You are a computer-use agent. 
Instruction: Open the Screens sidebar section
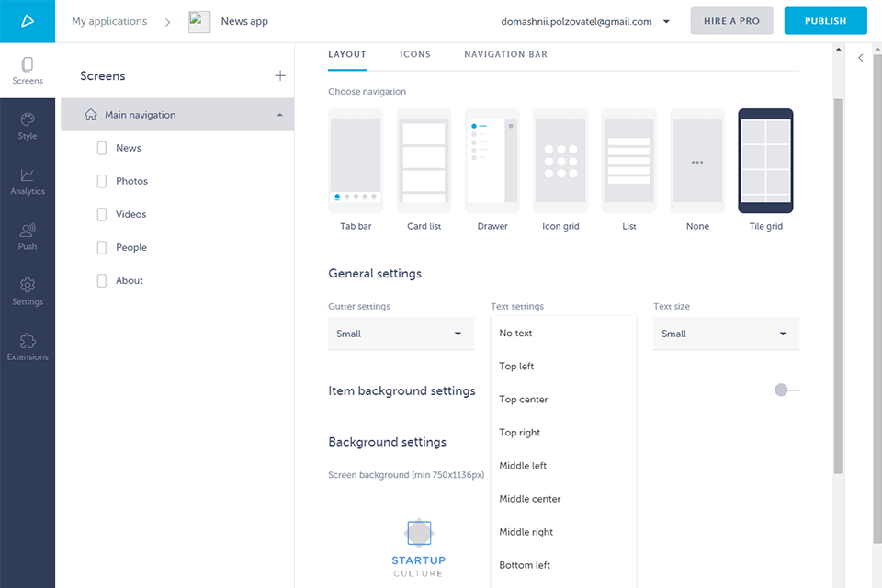pos(28,71)
